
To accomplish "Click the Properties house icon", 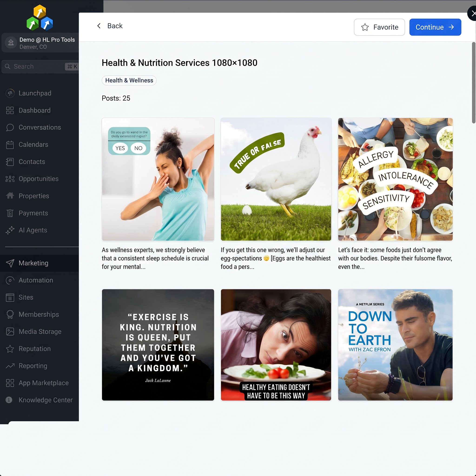I will pyautogui.click(x=10, y=196).
